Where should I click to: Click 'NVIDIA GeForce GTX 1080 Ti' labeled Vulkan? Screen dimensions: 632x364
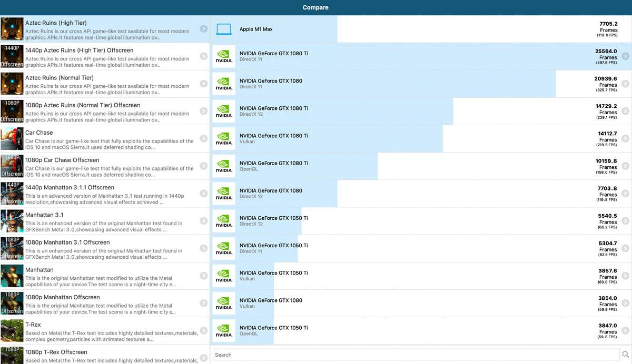[273, 136]
